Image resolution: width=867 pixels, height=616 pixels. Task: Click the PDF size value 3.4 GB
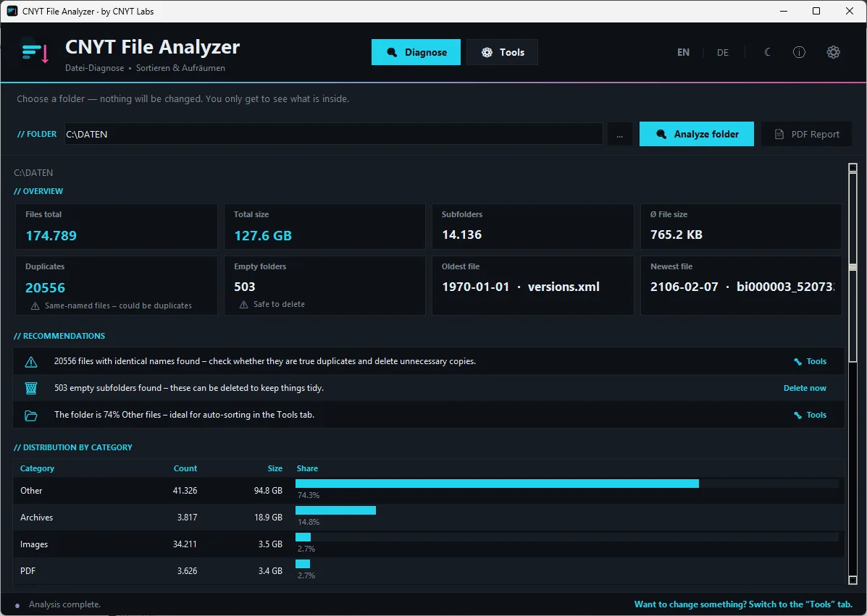tap(270, 571)
